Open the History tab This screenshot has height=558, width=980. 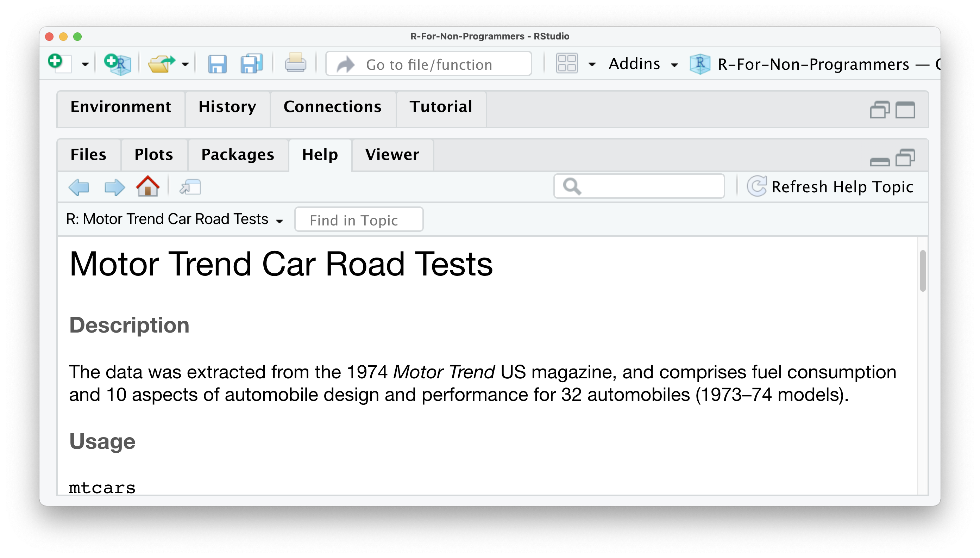(227, 107)
